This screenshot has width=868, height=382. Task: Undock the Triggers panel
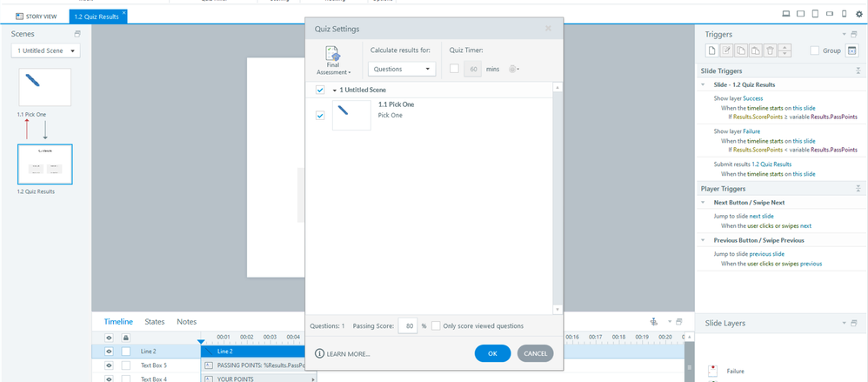(x=853, y=34)
